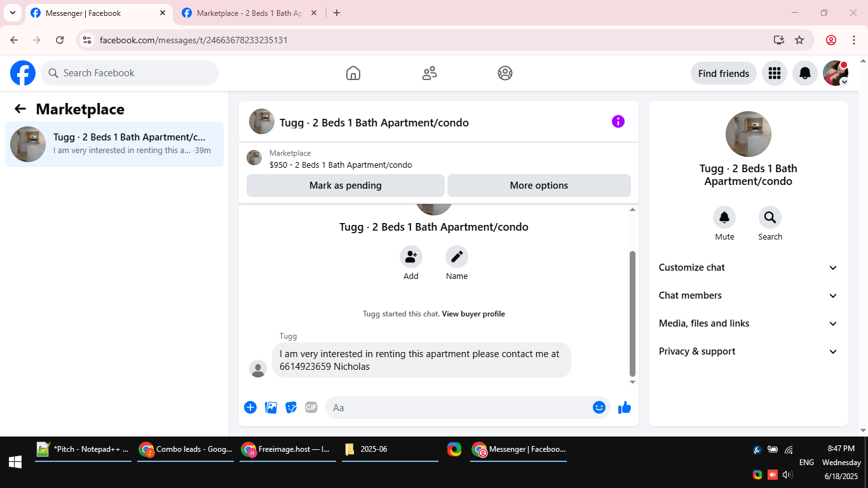This screenshot has height=488, width=868.
Task: Open the account profile picture menu
Action: [x=836, y=73]
